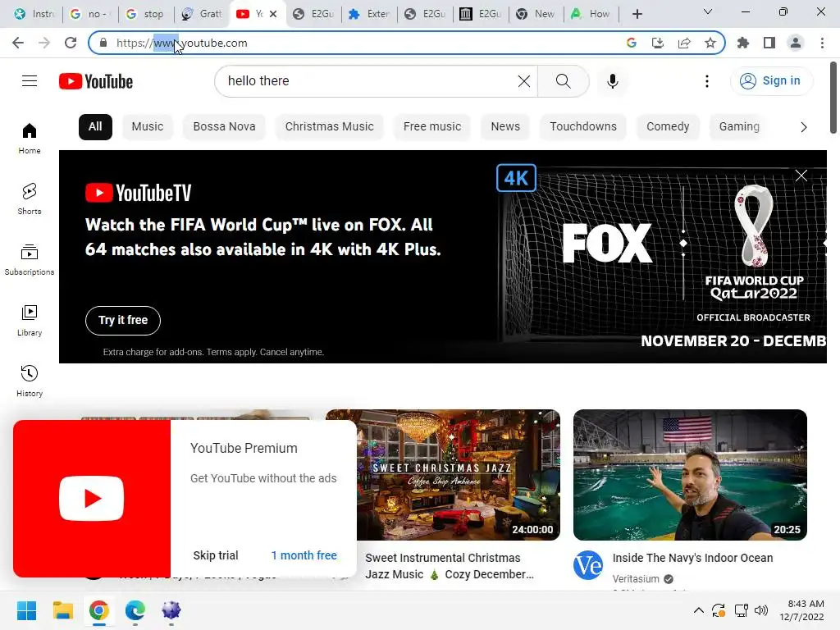Reload the current page
840x630 pixels.
71,43
